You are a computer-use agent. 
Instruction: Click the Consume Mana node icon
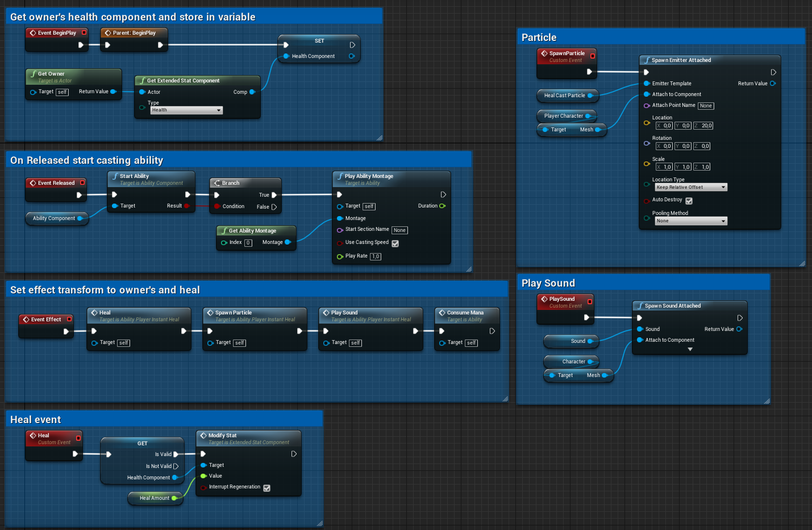[442, 313]
